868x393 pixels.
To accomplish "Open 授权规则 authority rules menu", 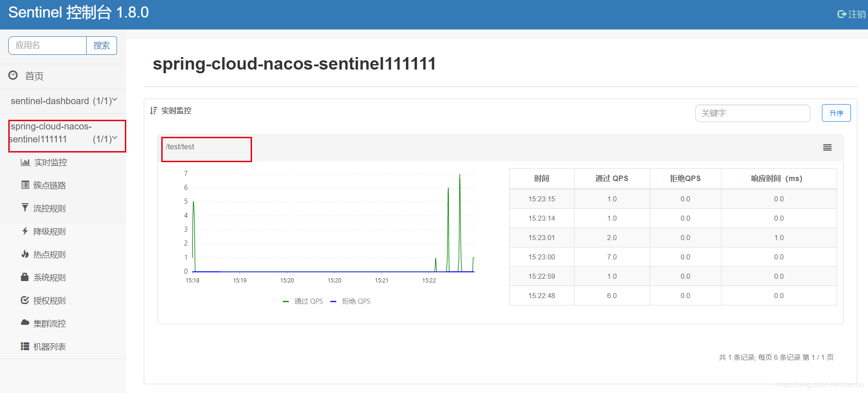I will (50, 300).
